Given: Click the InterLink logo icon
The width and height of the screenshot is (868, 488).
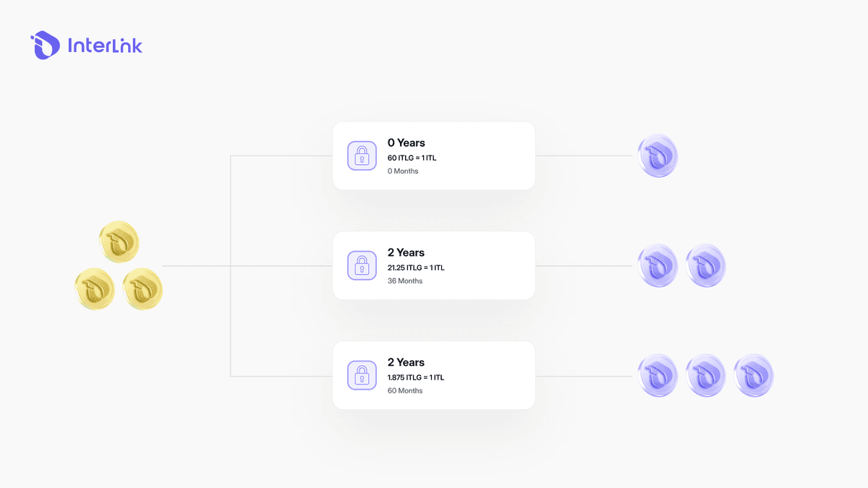Looking at the screenshot, I should [x=45, y=45].
